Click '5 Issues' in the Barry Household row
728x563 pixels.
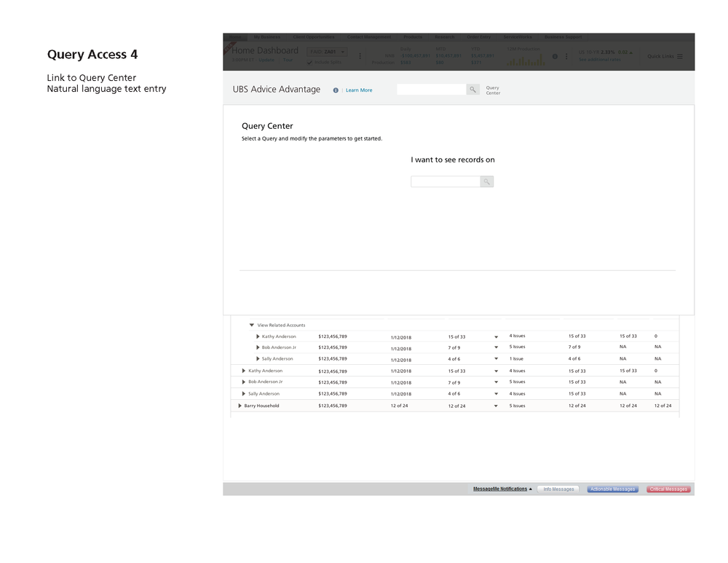[517, 406]
